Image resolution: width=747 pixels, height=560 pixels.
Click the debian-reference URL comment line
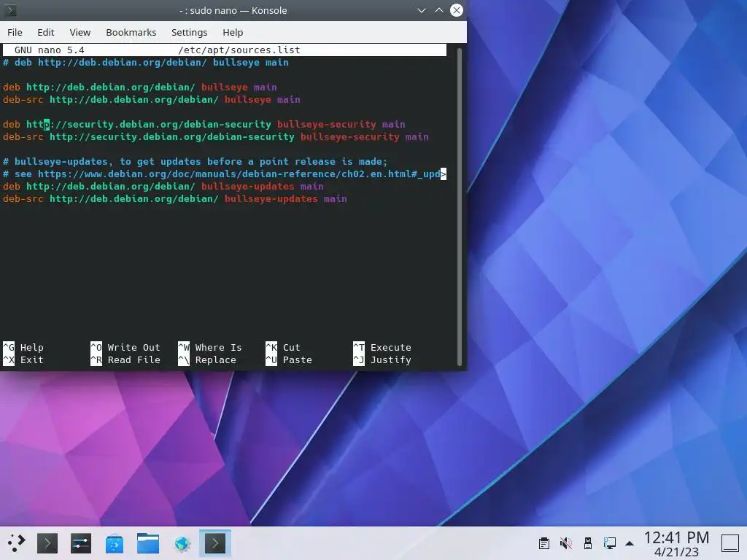tap(225, 174)
